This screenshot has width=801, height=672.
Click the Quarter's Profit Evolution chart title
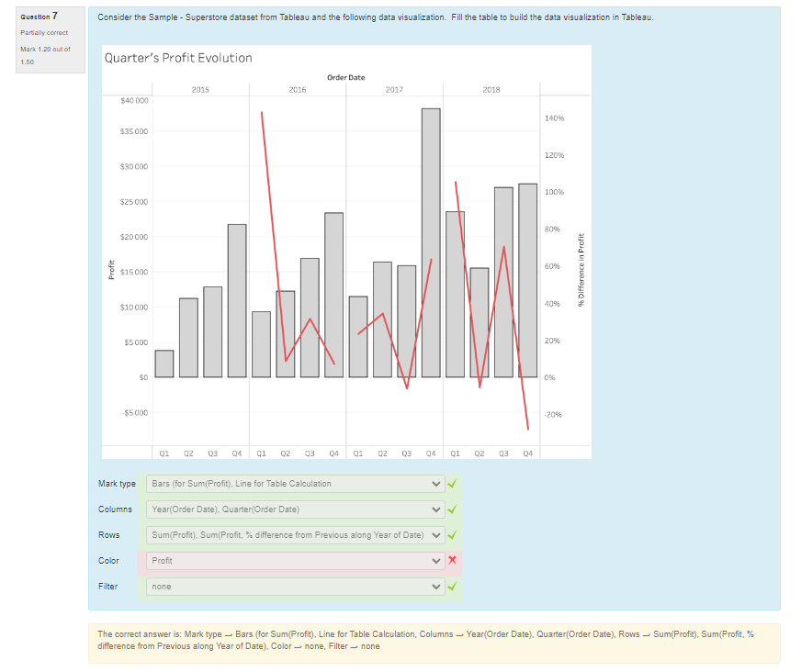pos(178,58)
